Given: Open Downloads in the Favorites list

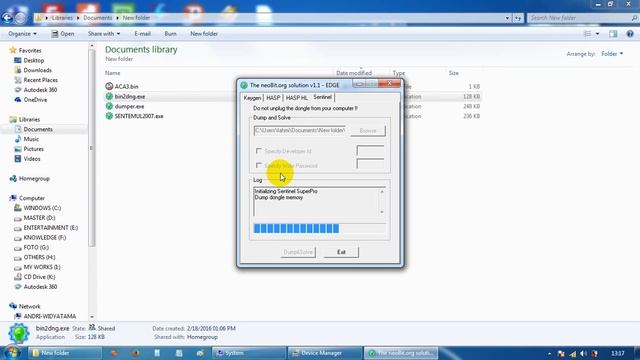Looking at the screenshot, I should (37, 70).
